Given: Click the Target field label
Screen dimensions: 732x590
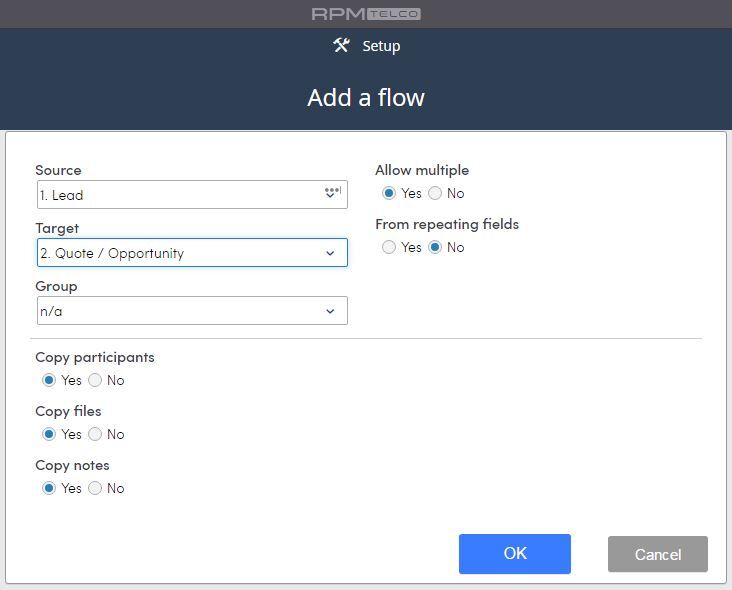Looking at the screenshot, I should (57, 228).
